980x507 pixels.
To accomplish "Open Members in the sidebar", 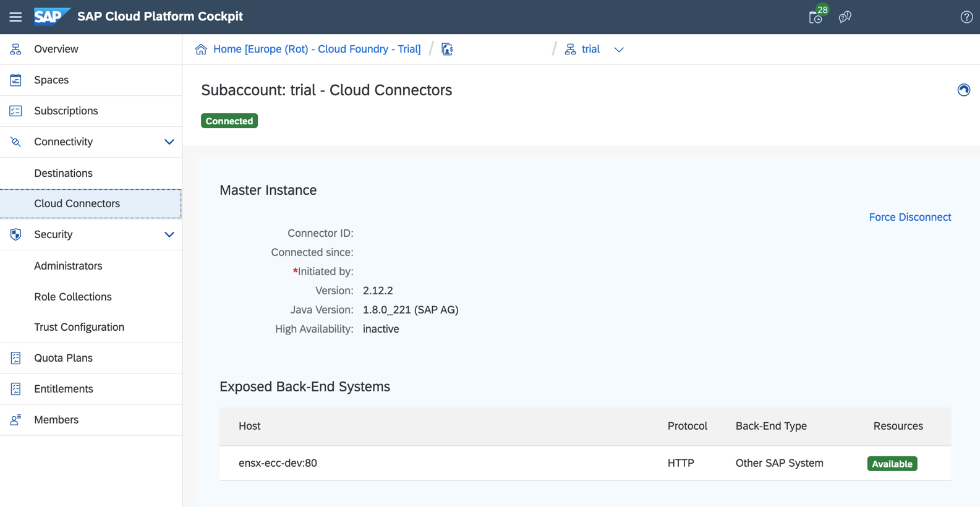I will pyautogui.click(x=91, y=420).
